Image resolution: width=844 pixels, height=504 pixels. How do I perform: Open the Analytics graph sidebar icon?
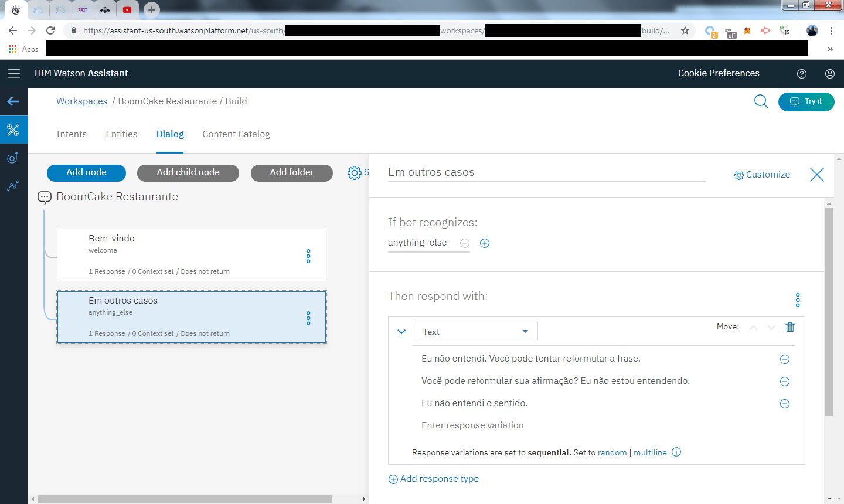(x=13, y=186)
